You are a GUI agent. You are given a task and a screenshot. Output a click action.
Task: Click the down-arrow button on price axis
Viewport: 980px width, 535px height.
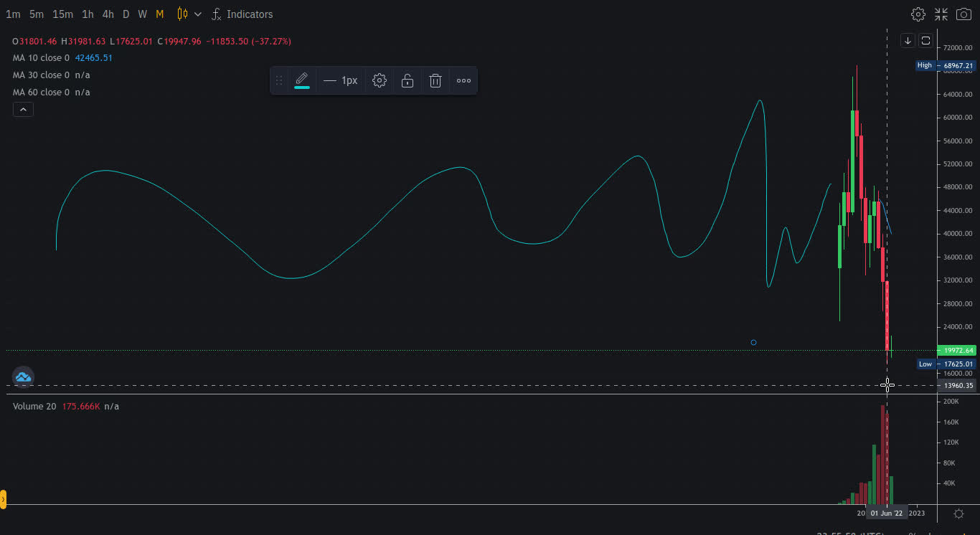908,41
